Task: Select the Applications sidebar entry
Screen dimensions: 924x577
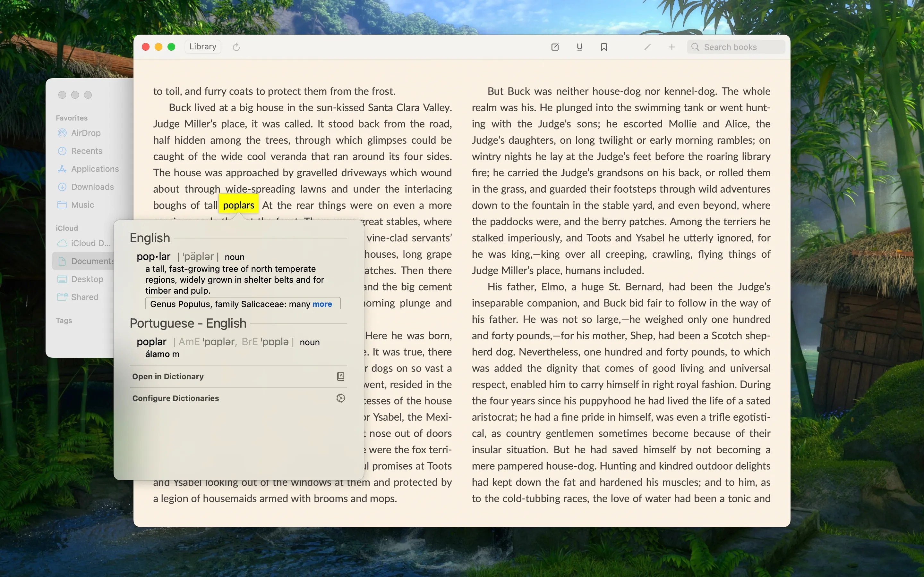Action: [95, 169]
